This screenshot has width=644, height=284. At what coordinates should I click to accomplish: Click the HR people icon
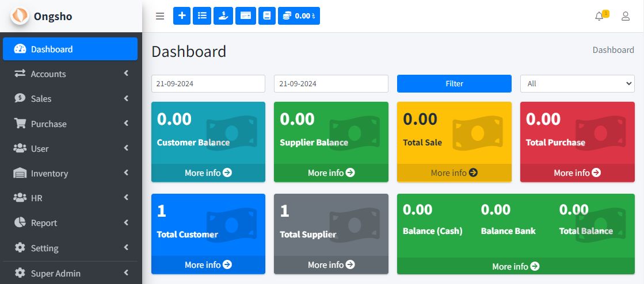click(x=20, y=198)
